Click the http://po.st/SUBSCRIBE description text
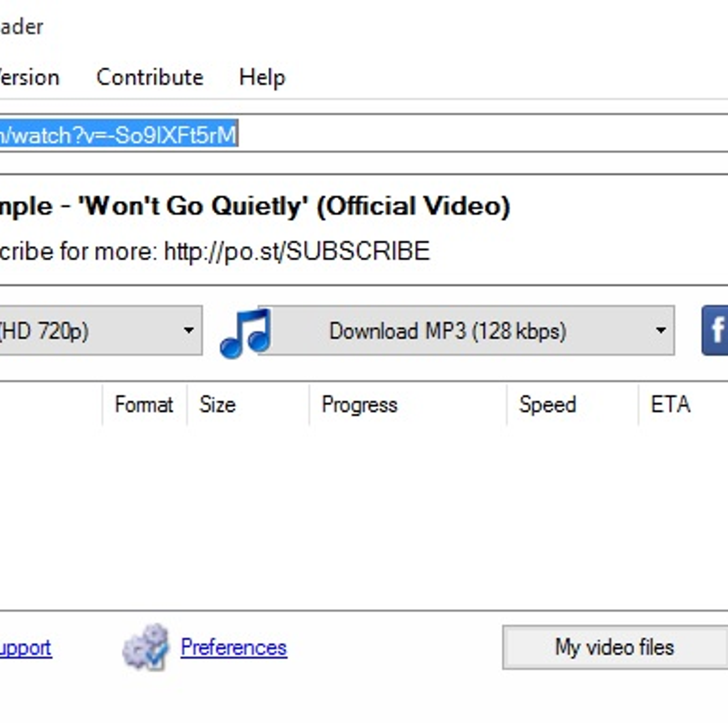Viewport: 728px width, 728px height. (x=297, y=251)
